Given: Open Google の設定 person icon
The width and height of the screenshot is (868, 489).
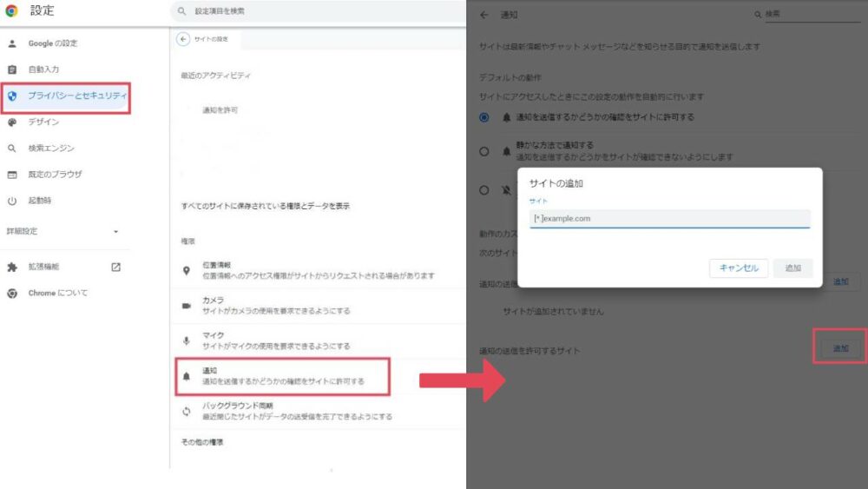Looking at the screenshot, I should click(x=12, y=43).
